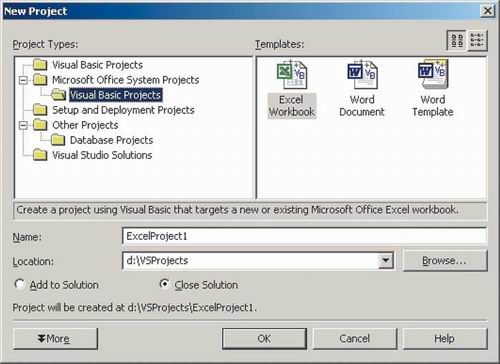Viewport: 500px width, 364px height.
Task: Open Help for the New Project dialog
Action: click(445, 339)
